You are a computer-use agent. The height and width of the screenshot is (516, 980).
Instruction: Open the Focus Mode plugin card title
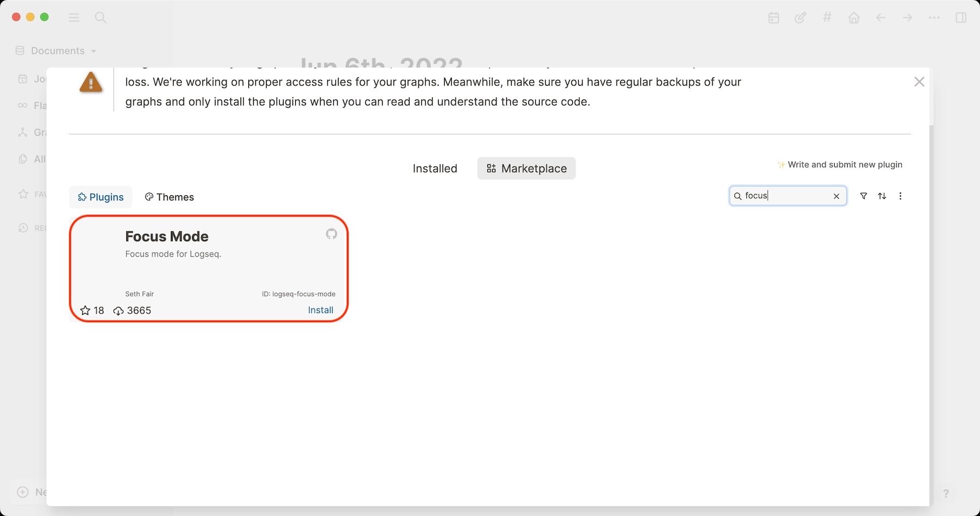coord(167,236)
